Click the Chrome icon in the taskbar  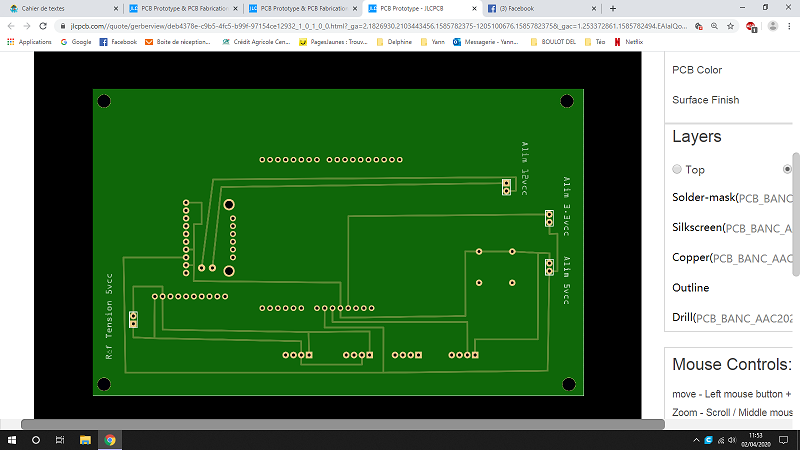[110, 440]
